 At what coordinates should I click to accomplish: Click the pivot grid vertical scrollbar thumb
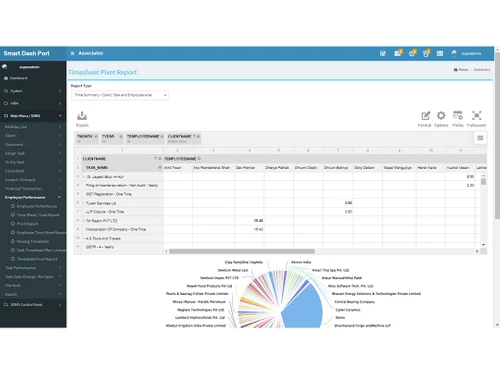[x=483, y=182]
